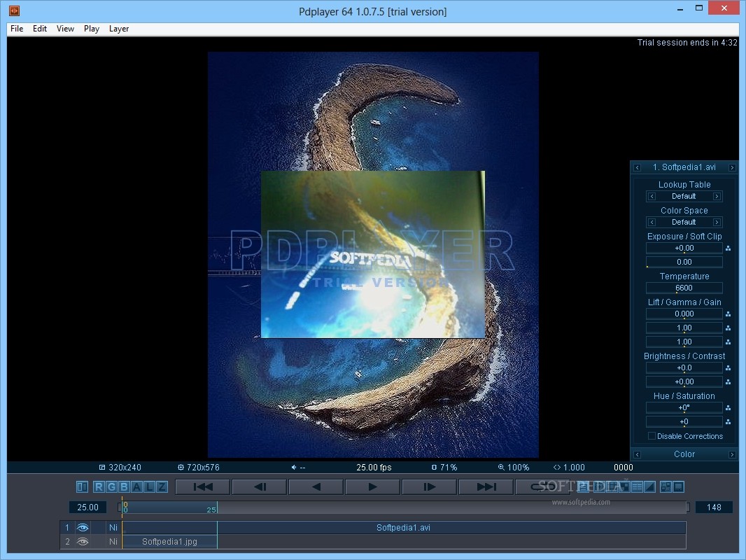Click the diagonal wedge icon in the toolbar
The height and width of the screenshot is (560, 746).
click(649, 486)
